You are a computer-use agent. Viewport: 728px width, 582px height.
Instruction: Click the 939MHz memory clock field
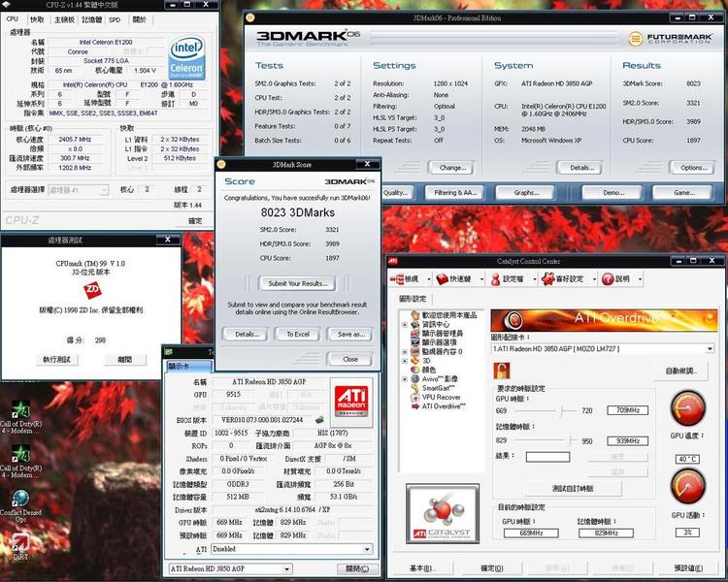pos(628,441)
